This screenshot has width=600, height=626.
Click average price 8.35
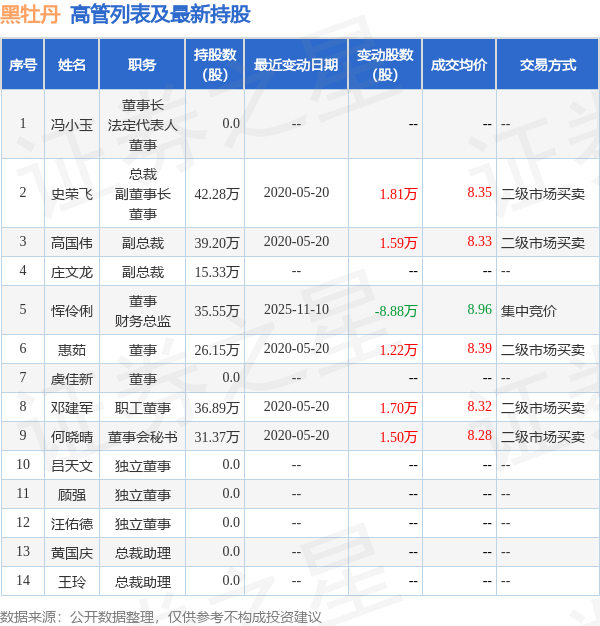click(479, 192)
